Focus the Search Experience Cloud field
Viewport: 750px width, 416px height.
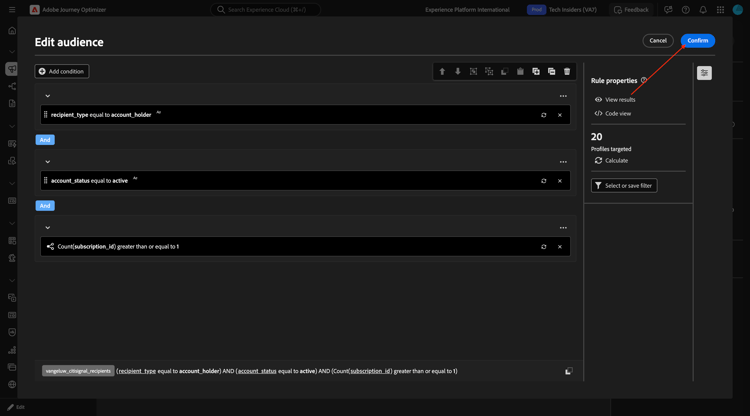click(x=266, y=10)
